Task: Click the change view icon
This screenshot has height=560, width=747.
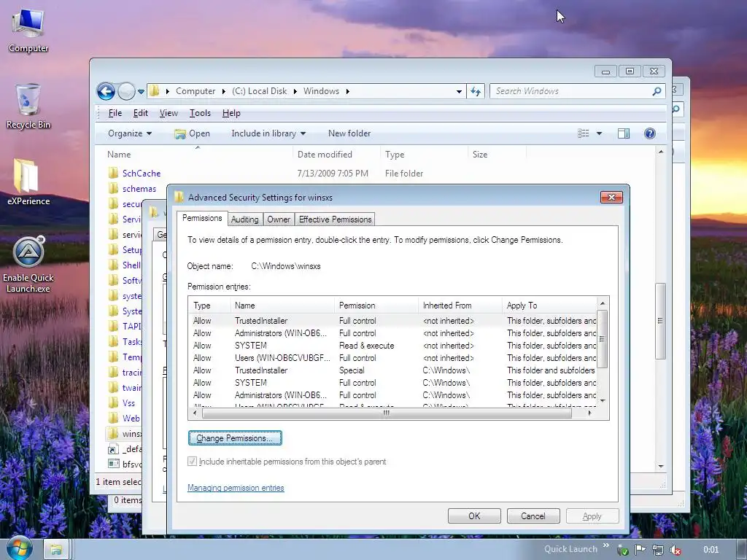Action: coord(584,133)
